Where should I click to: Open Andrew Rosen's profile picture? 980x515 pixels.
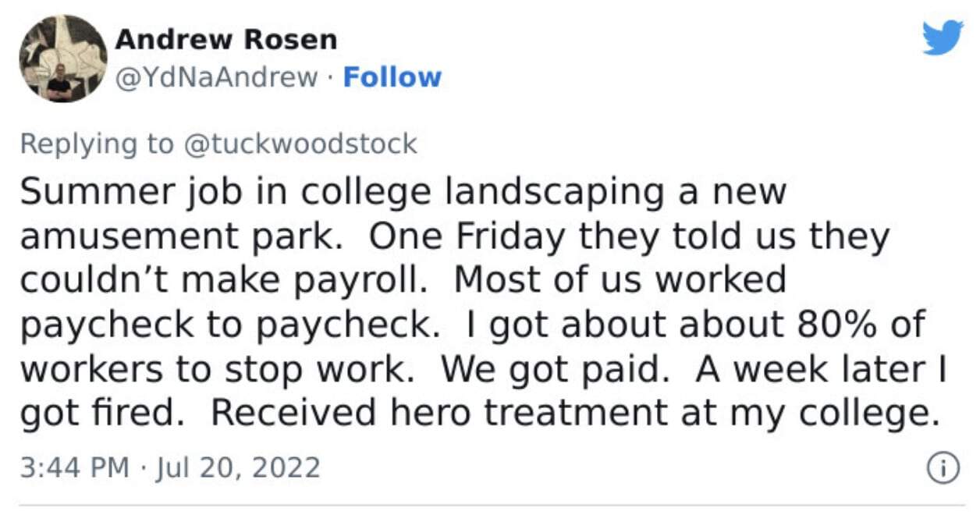[62, 59]
